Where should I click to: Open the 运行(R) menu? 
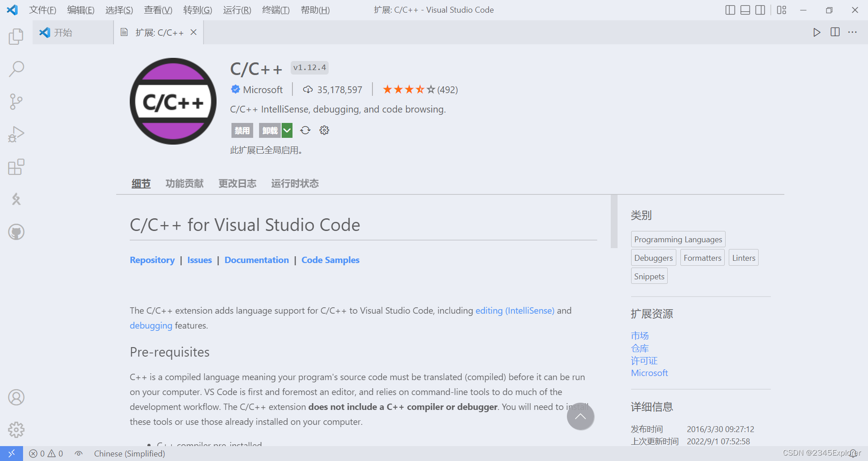(x=237, y=10)
